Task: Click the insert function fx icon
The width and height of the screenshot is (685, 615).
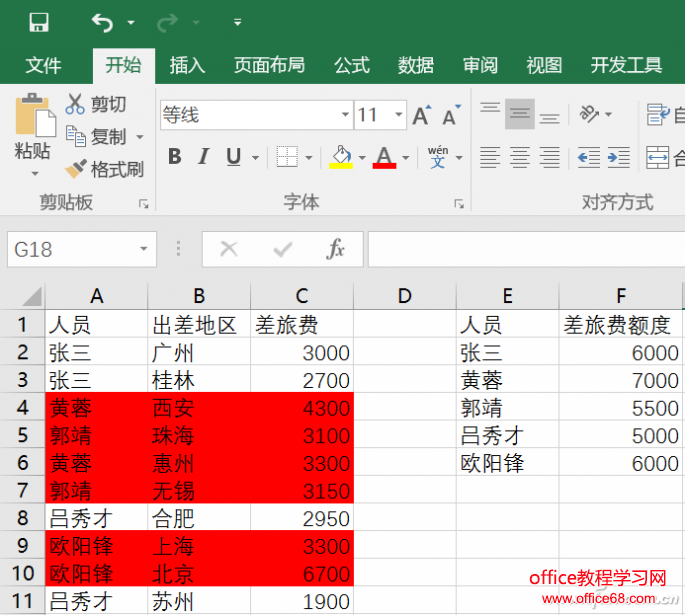Action: 336,249
